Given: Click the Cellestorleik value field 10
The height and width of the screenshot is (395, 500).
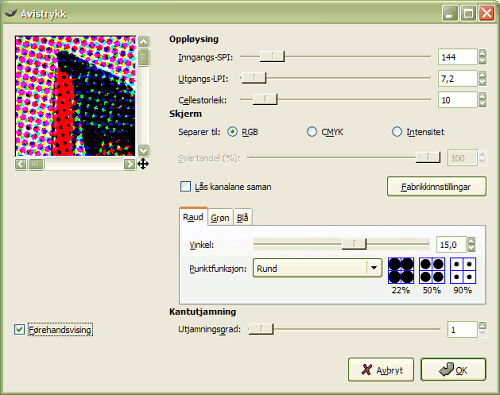Looking at the screenshot, I should click(x=457, y=100).
